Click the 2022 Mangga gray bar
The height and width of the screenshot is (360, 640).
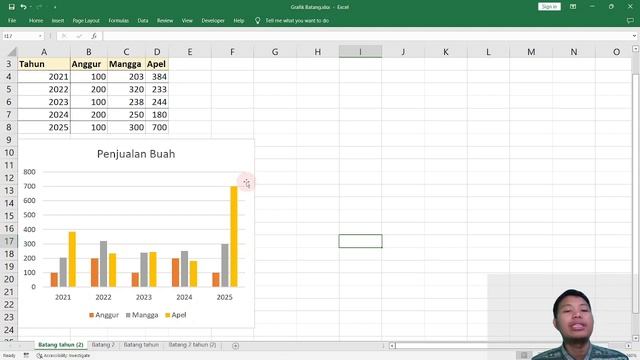[103, 264]
